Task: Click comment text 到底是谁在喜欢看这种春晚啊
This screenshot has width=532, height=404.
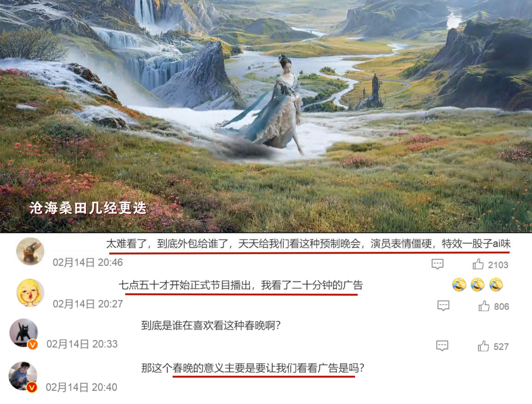Action: point(211,326)
